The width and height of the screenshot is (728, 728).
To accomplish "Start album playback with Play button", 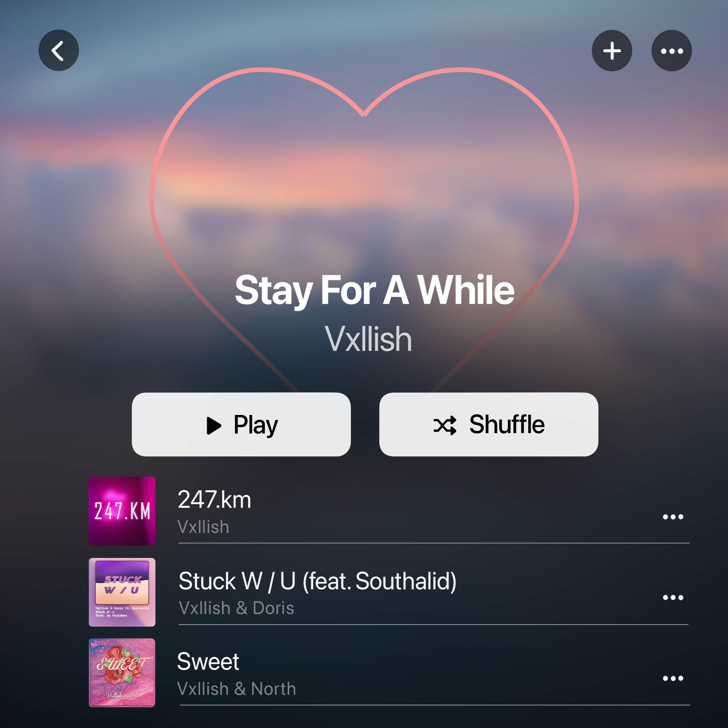I will pos(241,424).
